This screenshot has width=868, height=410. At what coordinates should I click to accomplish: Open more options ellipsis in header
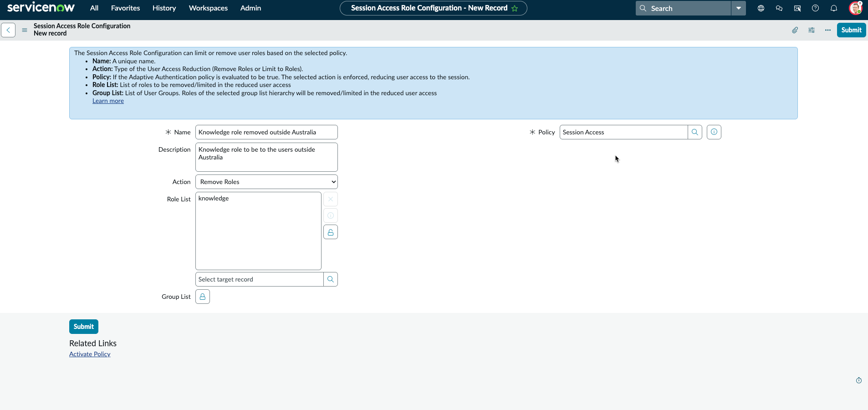[828, 30]
